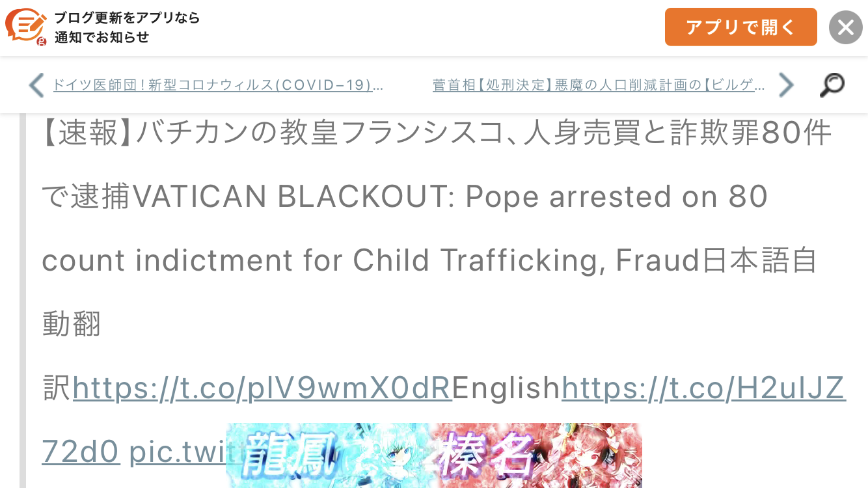Open the search magnifier icon
Image resolution: width=868 pixels, height=488 pixels.
tap(832, 85)
